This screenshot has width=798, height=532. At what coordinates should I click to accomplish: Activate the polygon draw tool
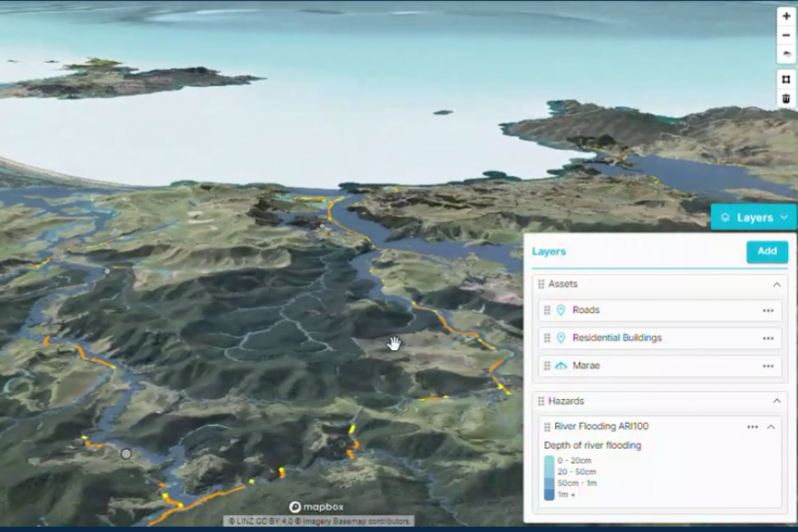pyautogui.click(x=786, y=79)
